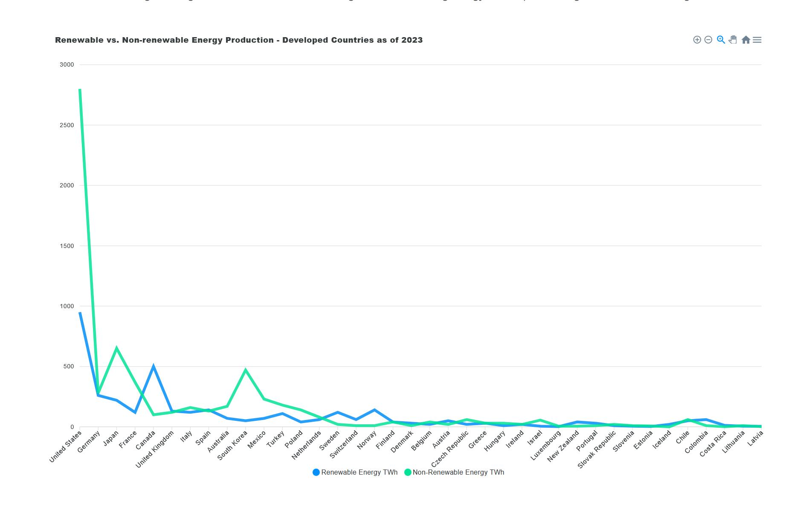The image size is (812, 525).
Task: Click the blue Renewable legend marker
Action: [316, 472]
